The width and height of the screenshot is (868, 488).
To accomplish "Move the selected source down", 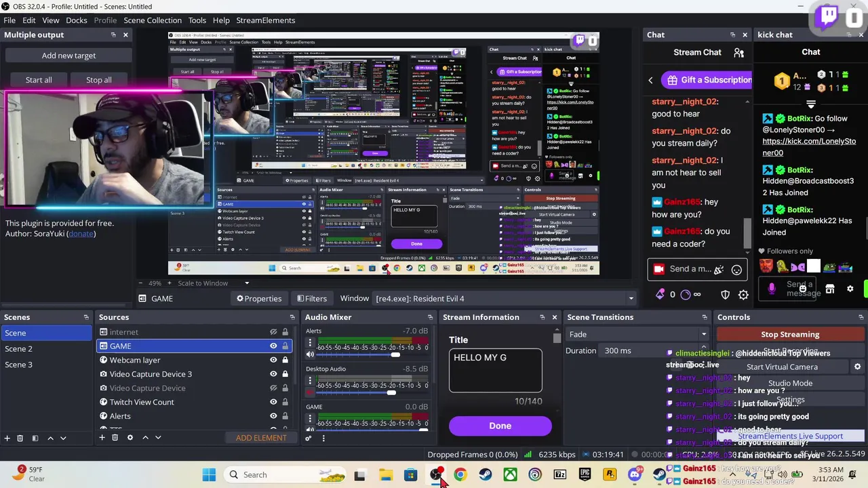I will click(x=158, y=438).
